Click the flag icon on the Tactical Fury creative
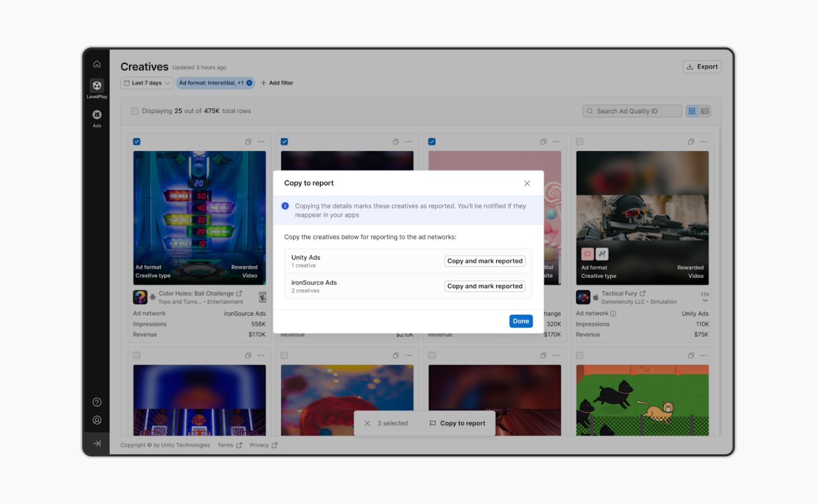The width and height of the screenshot is (817, 504). pos(587,254)
